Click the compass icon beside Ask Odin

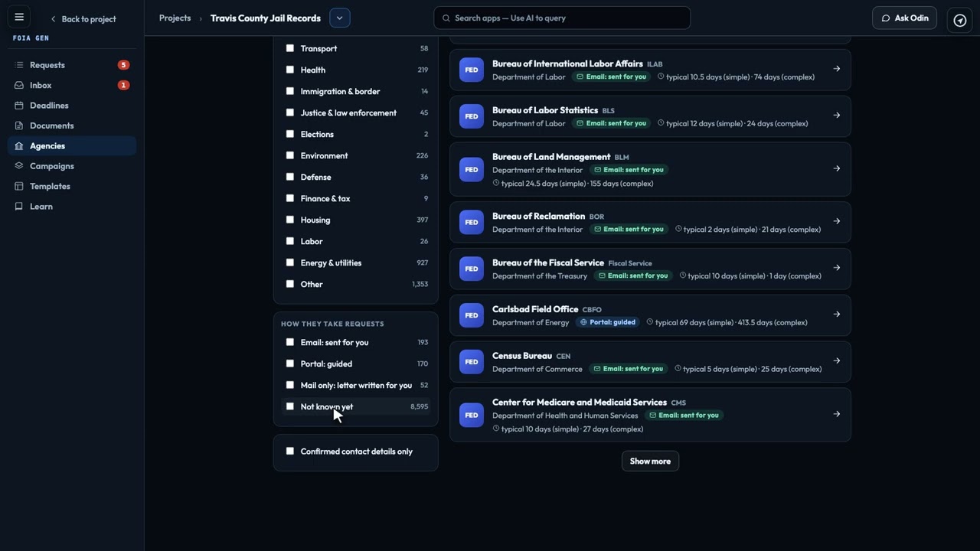click(x=960, y=21)
